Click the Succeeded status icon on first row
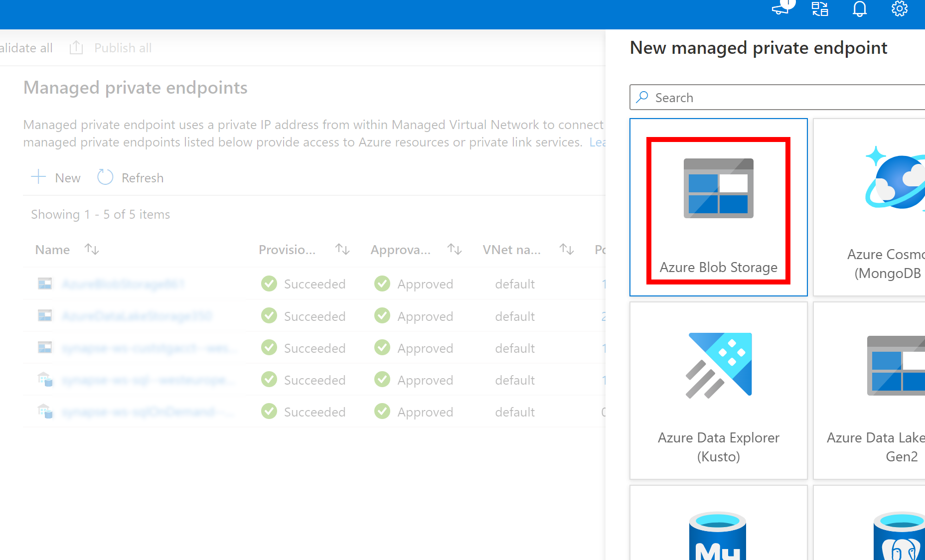Image resolution: width=925 pixels, height=560 pixels. coord(269,283)
